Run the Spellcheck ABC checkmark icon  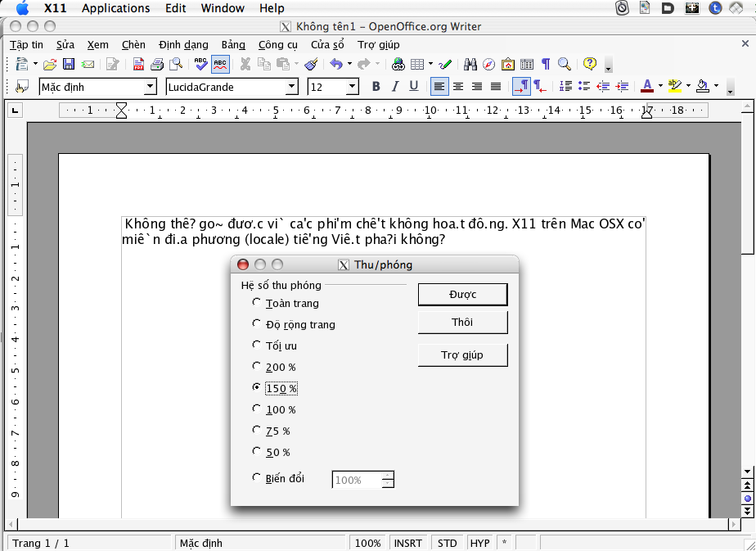[200, 64]
